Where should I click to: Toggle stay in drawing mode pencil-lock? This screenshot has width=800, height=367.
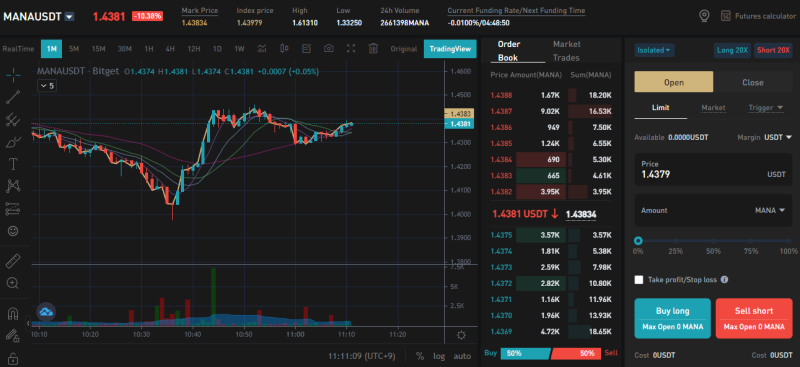coord(13,336)
